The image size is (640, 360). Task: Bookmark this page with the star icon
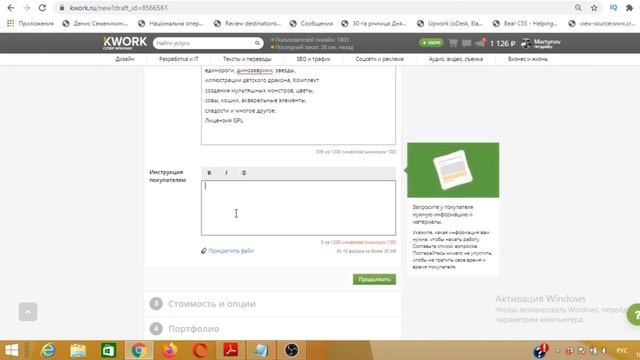coord(594,8)
